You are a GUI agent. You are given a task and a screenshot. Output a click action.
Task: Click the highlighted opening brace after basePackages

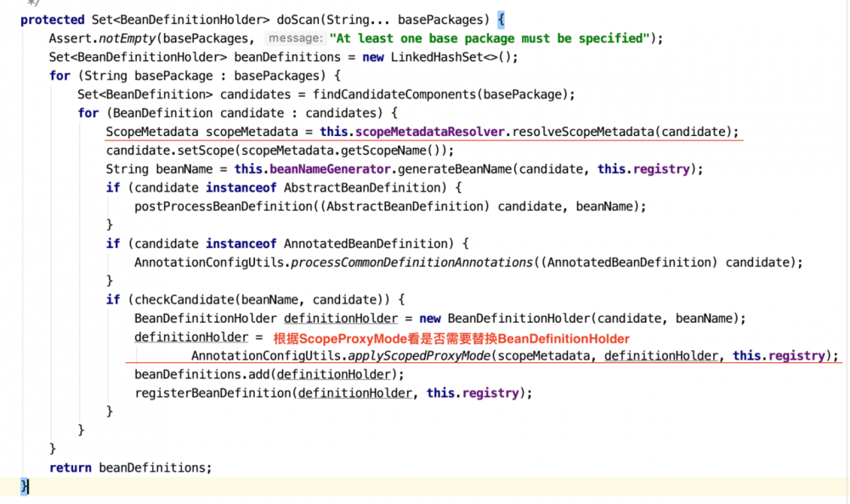pyautogui.click(x=501, y=20)
